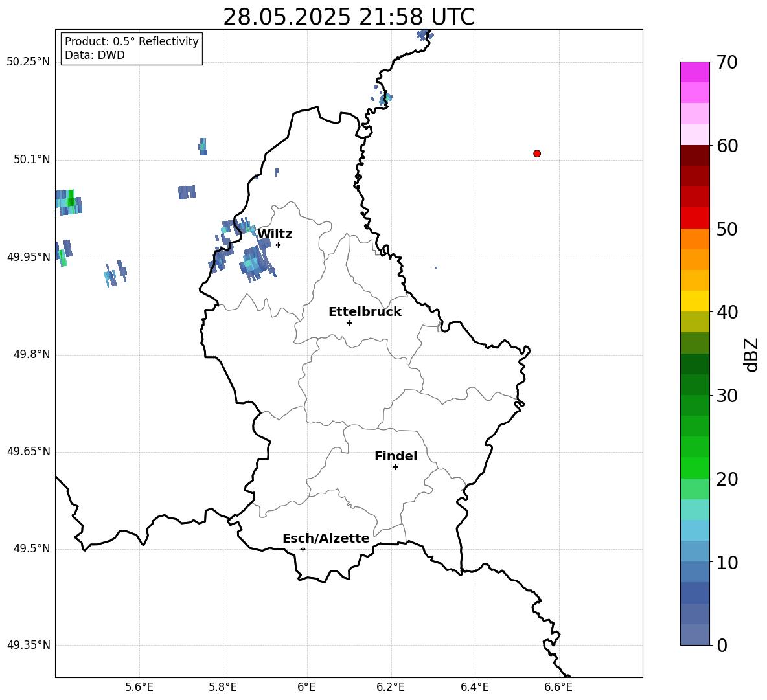
Task: Click the colorbar tick label 50
Action: pos(727,229)
